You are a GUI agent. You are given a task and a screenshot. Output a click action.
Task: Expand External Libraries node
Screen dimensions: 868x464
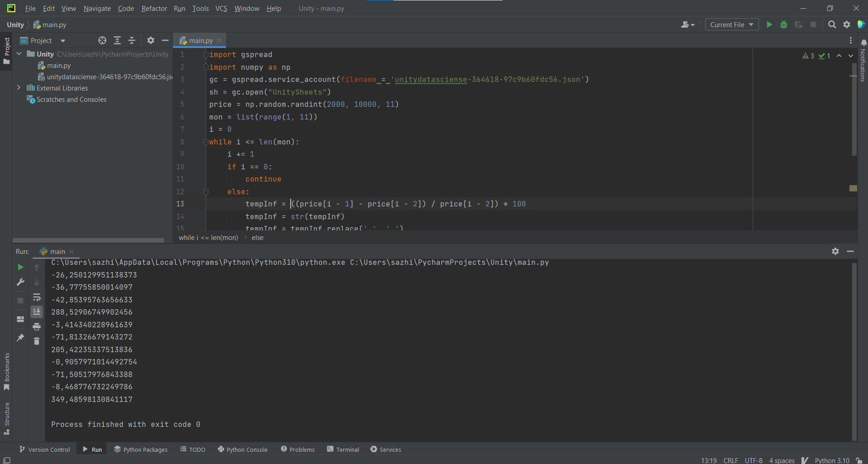click(x=19, y=88)
